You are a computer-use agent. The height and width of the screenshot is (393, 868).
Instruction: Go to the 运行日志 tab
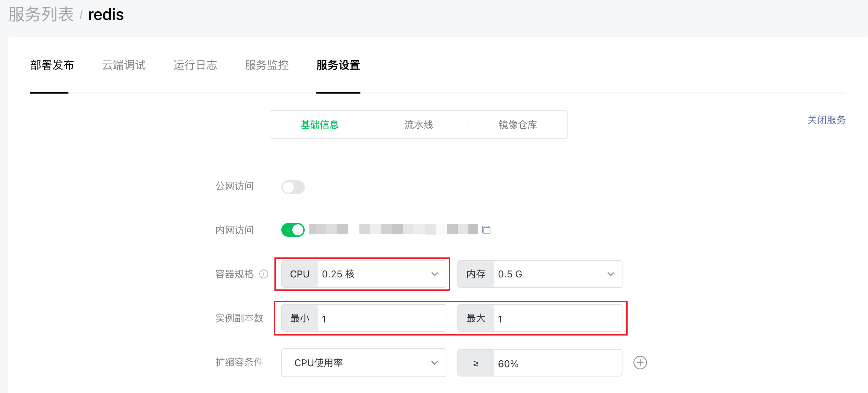(x=195, y=65)
